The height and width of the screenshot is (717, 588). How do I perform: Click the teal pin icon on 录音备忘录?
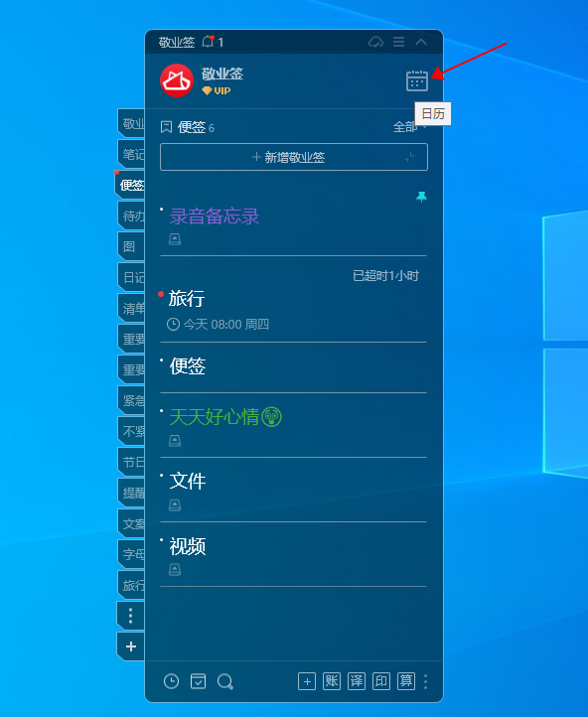point(421,197)
